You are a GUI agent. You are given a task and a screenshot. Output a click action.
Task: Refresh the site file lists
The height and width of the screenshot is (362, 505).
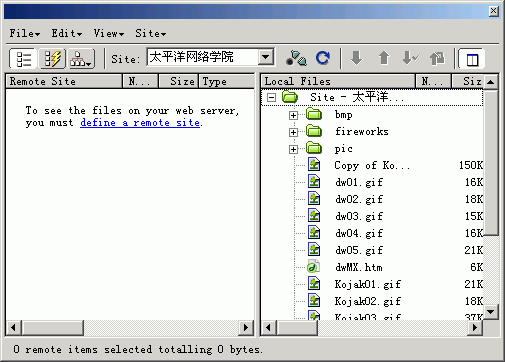[323, 58]
